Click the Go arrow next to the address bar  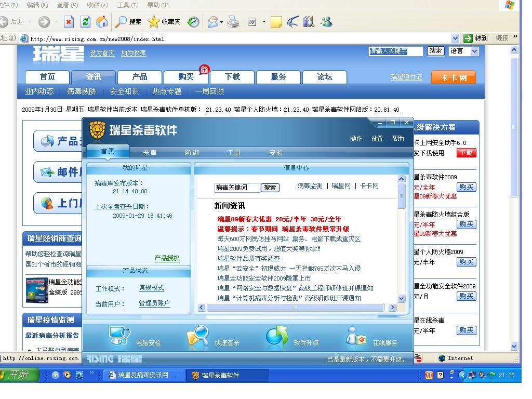[468, 38]
